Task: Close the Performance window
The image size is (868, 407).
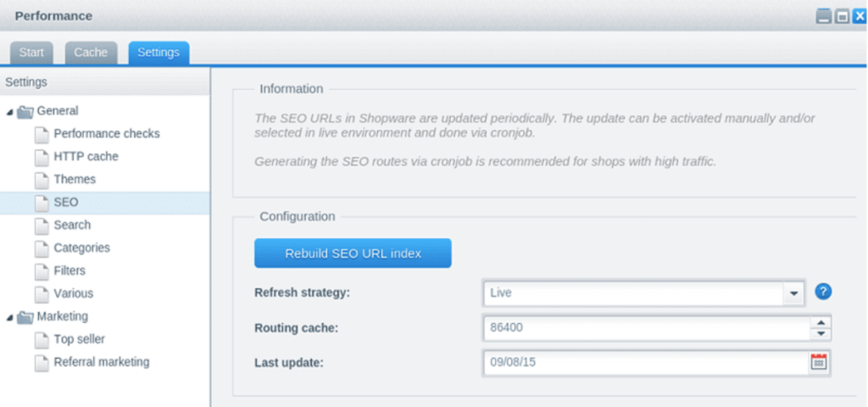Action: click(860, 16)
